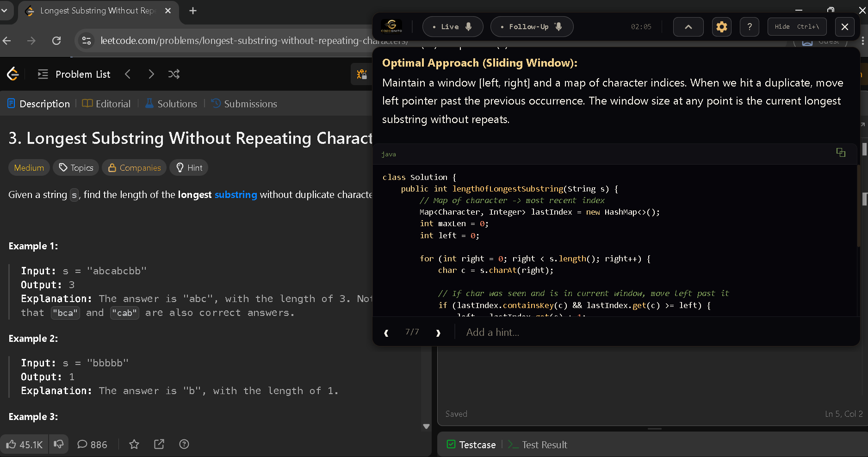868x457 pixels.
Task: Switch to the Solutions tab
Action: coord(171,104)
